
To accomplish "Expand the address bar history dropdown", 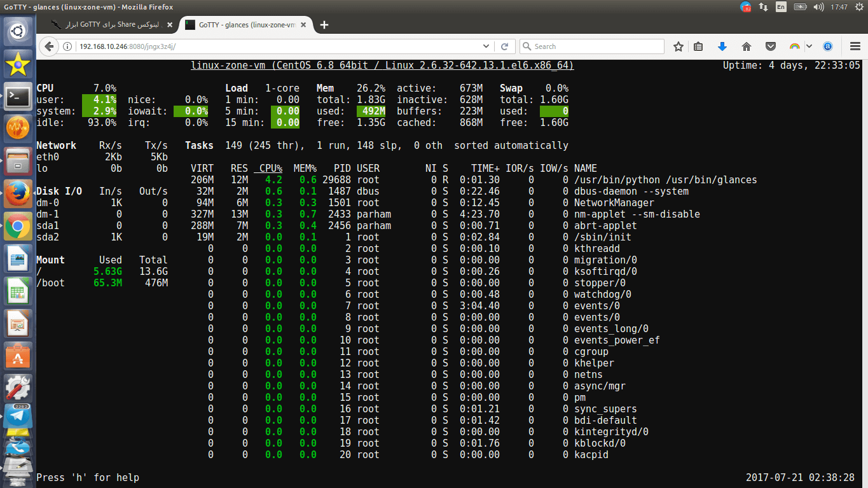I will 486,46.
